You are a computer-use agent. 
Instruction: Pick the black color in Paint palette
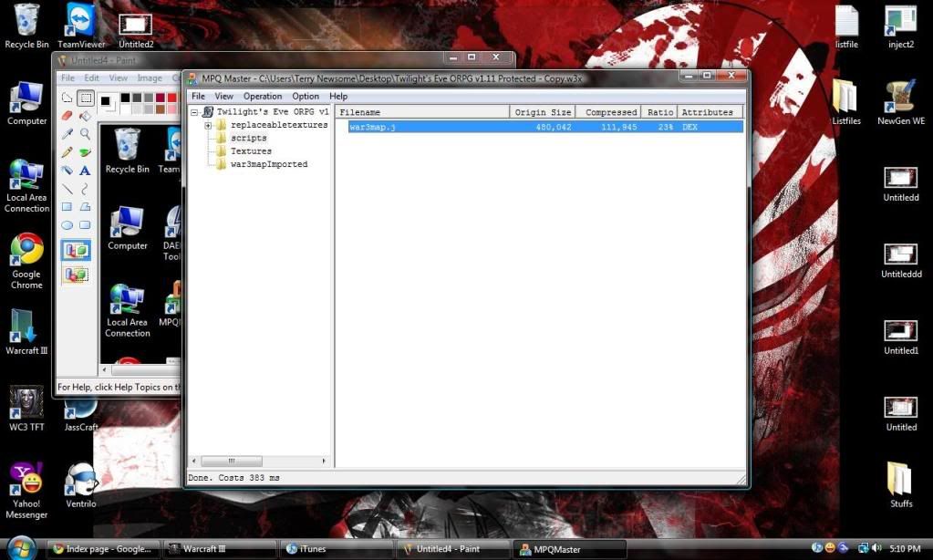[x=126, y=98]
